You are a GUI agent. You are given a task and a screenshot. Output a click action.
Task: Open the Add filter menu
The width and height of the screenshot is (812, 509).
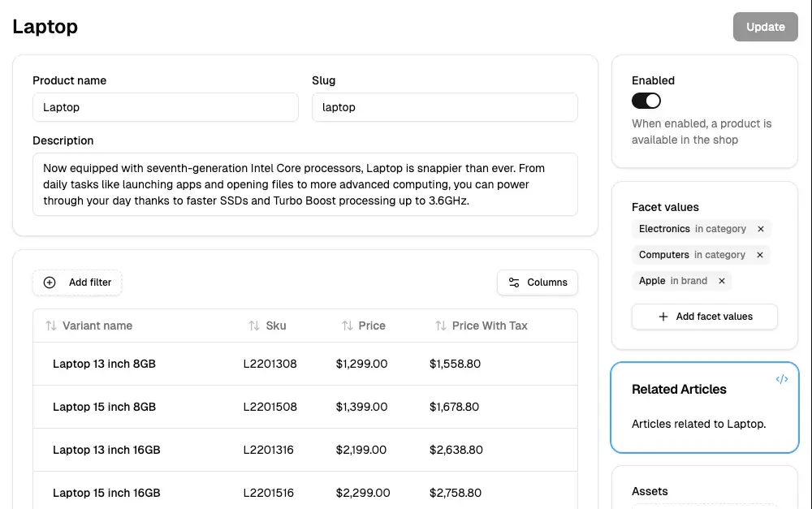[x=78, y=283]
